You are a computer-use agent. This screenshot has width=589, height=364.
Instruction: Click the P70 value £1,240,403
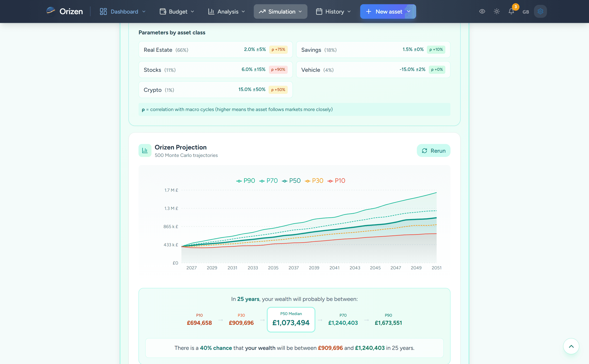click(343, 323)
